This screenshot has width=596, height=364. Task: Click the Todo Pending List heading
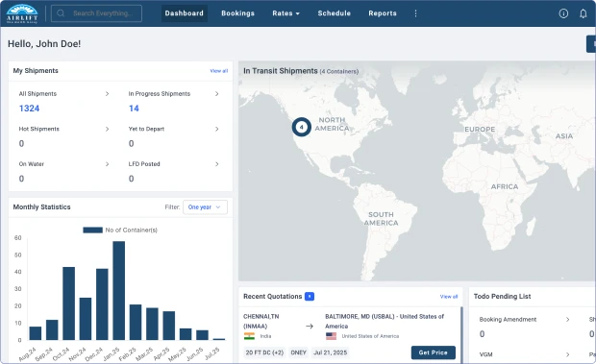point(502,297)
